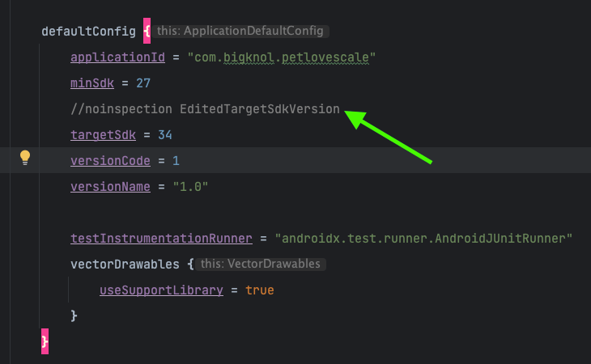Click the highlighted pink closing brace
Screen dimensions: 591x364
[45, 341]
